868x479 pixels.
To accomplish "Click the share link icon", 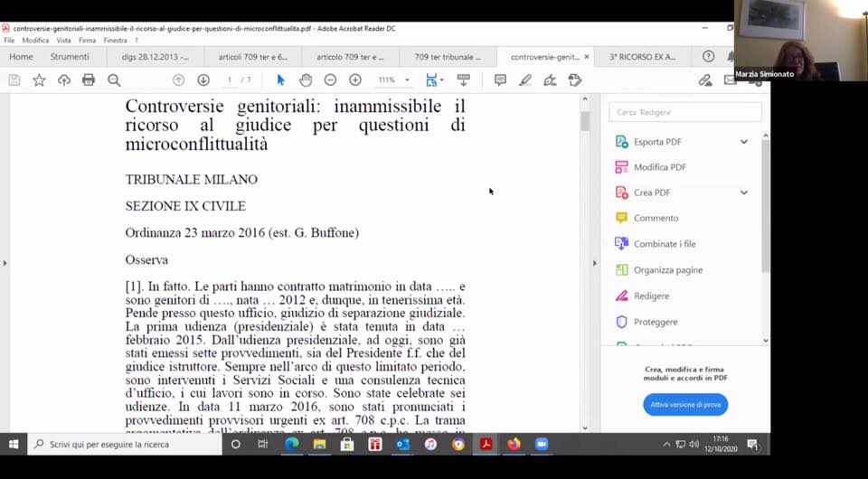I will [704, 80].
